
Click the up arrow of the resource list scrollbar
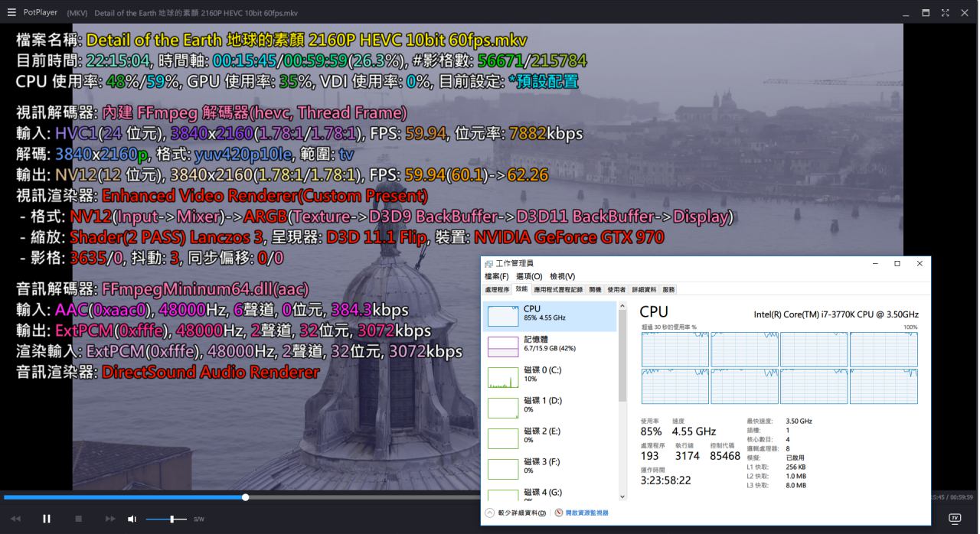(x=622, y=306)
